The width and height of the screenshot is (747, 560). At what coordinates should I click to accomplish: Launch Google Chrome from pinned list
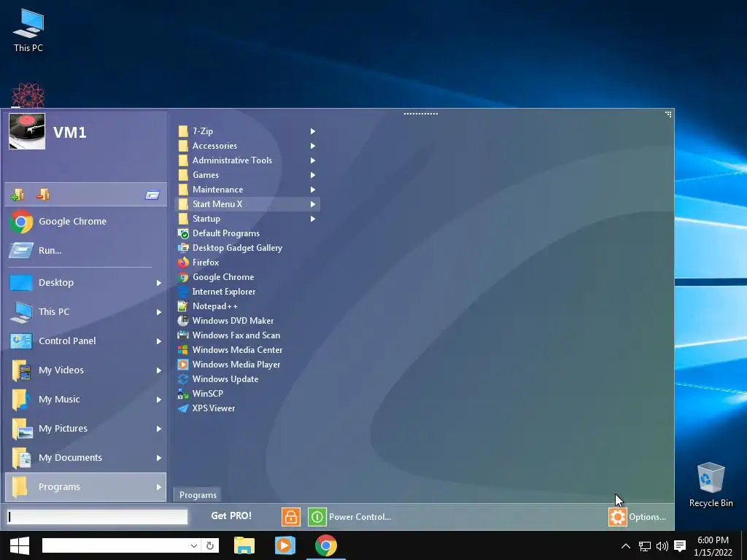pyautogui.click(x=86, y=222)
